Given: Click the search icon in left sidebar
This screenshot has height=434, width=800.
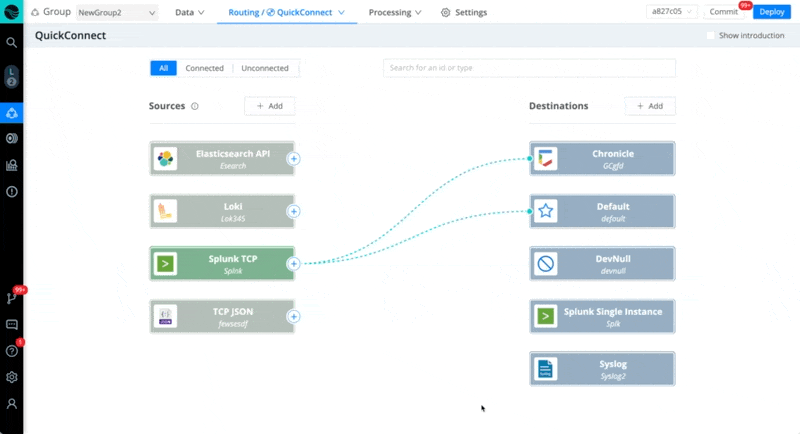Looking at the screenshot, I should [x=12, y=43].
